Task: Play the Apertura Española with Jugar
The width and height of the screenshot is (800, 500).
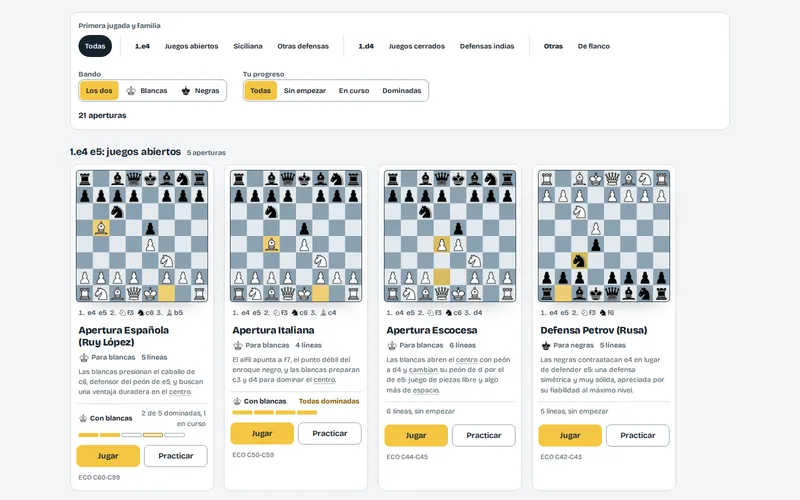Action: click(108, 456)
